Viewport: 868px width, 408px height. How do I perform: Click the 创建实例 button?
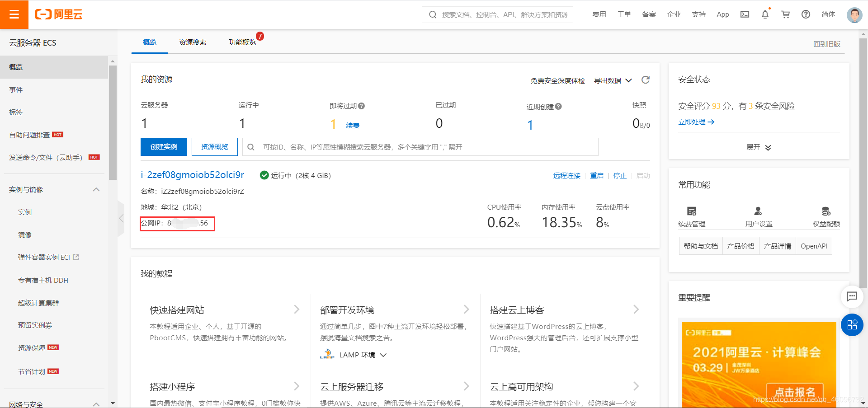[164, 147]
